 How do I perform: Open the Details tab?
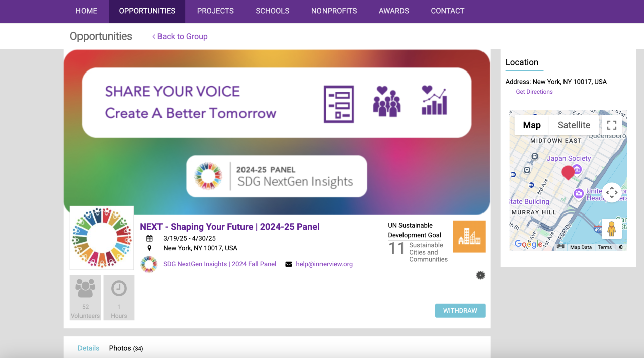(x=89, y=348)
